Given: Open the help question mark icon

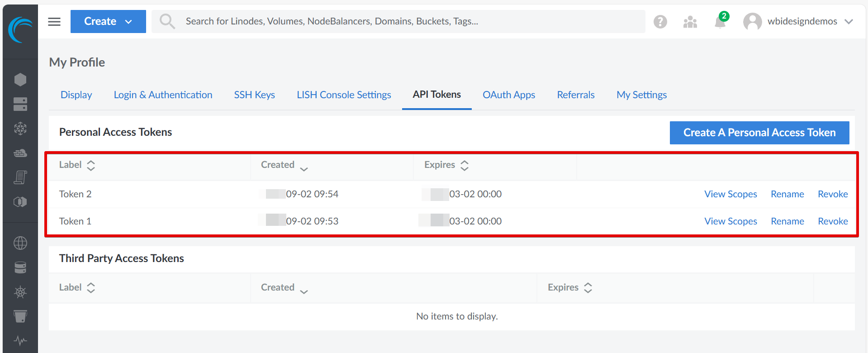Looking at the screenshot, I should pos(660,22).
